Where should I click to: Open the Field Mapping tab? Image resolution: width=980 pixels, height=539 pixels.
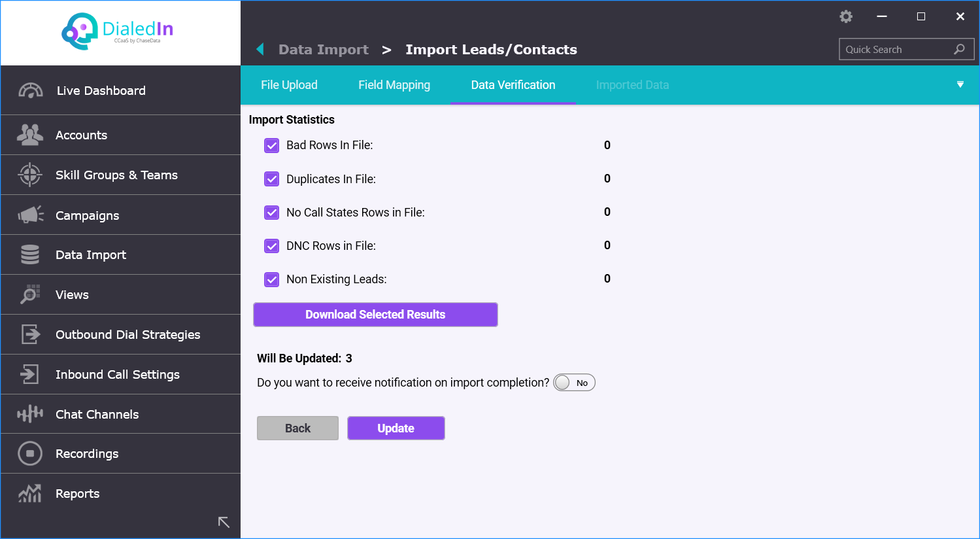click(x=394, y=84)
